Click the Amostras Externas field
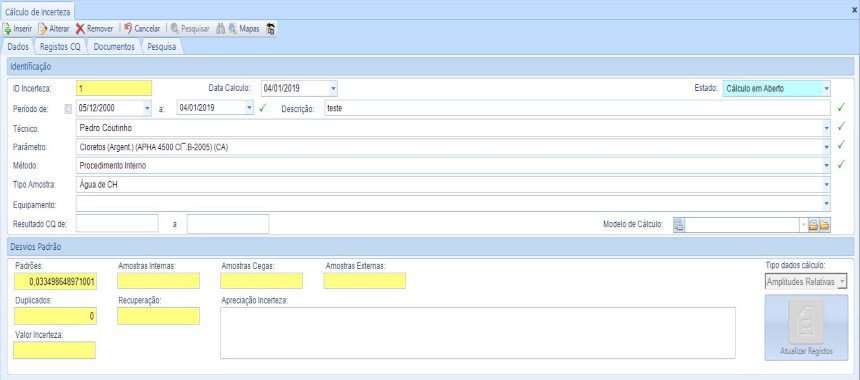The image size is (860, 380). (365, 281)
